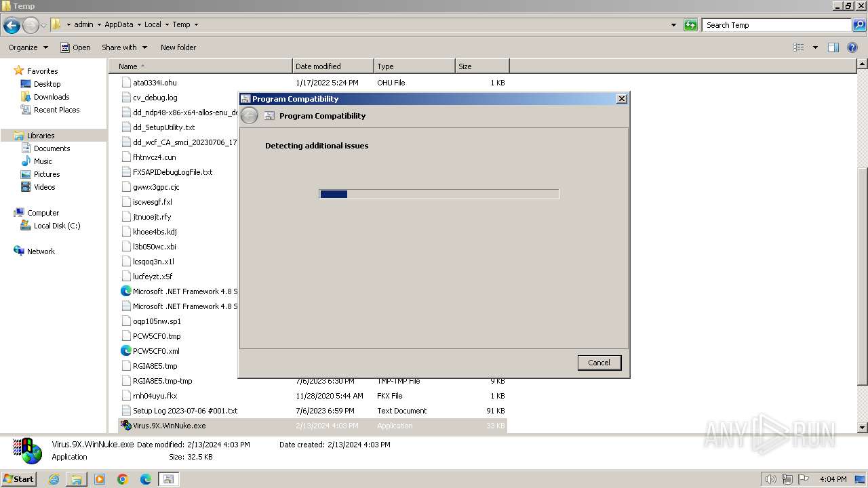Image resolution: width=868 pixels, height=488 pixels.
Task: Click the network tray icon
Action: (787, 479)
